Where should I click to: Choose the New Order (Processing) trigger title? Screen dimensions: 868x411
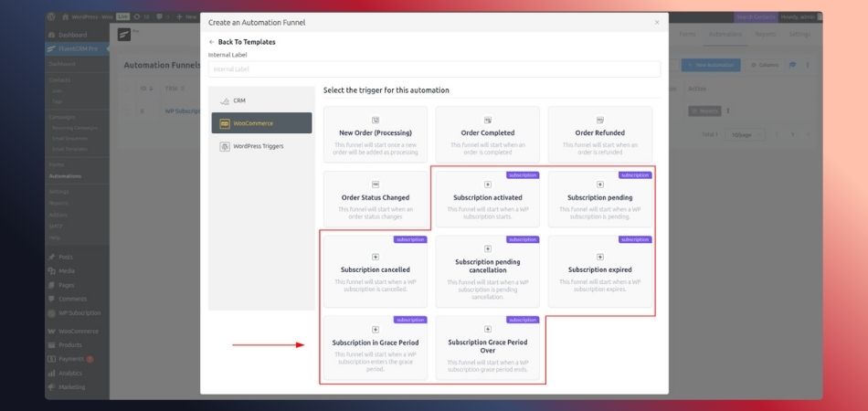pyautogui.click(x=376, y=132)
